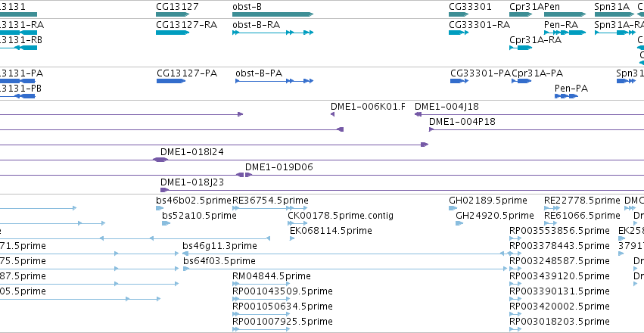The height and width of the screenshot is (333, 644).
Task: Select the DME1-018J23 clone label
Action: click(x=192, y=182)
